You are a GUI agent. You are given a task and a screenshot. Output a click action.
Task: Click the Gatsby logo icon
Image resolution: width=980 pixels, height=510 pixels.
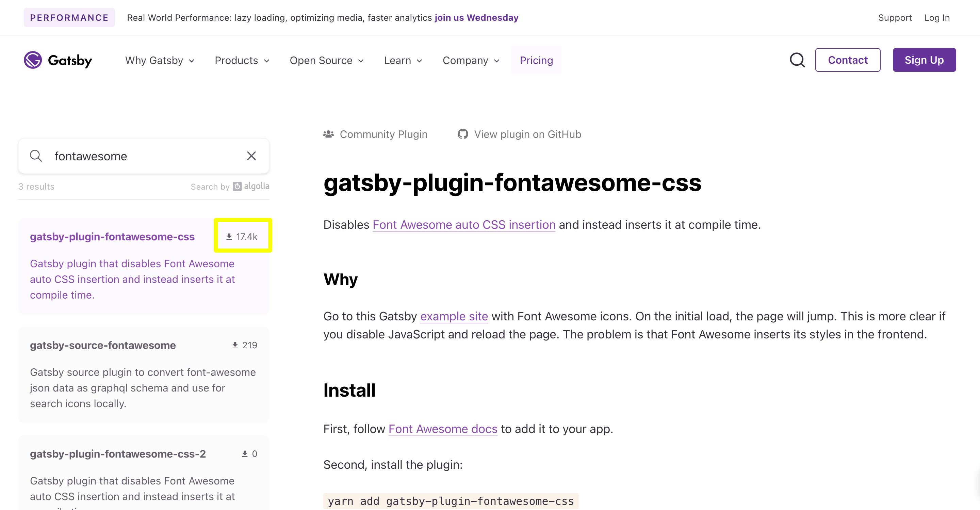click(33, 60)
